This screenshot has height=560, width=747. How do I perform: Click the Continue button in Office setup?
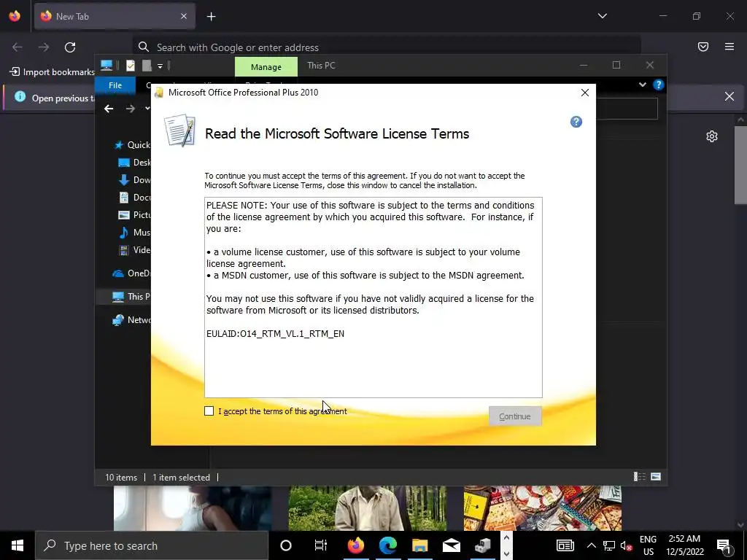(x=514, y=416)
